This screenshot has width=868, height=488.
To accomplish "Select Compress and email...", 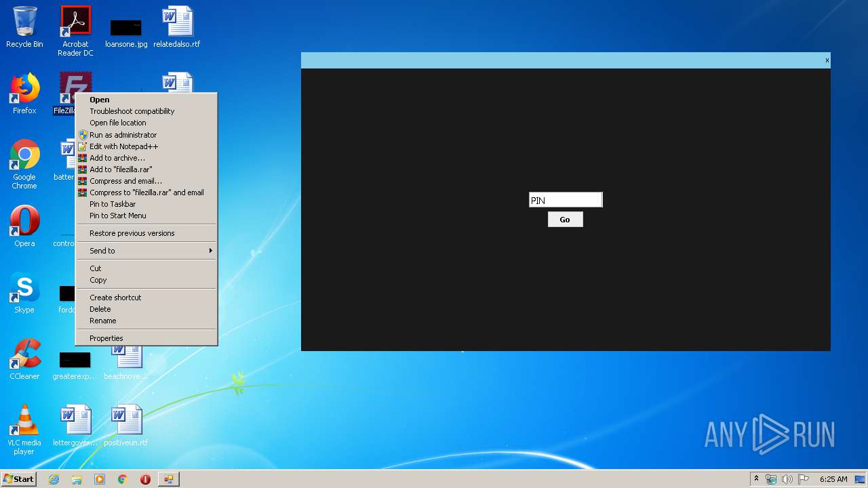I will [x=146, y=181].
